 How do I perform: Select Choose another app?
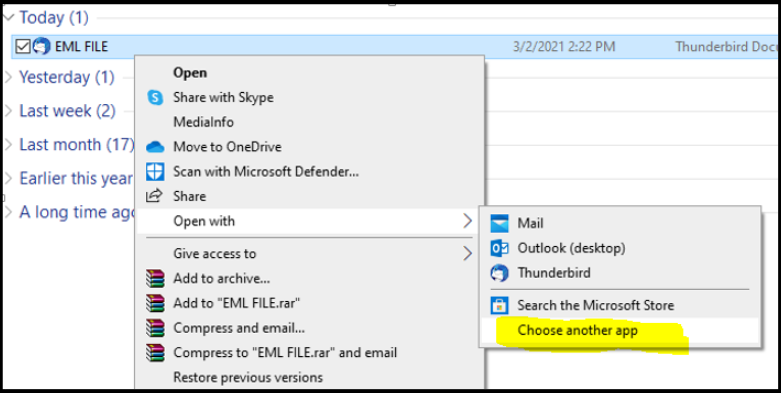pyautogui.click(x=578, y=330)
